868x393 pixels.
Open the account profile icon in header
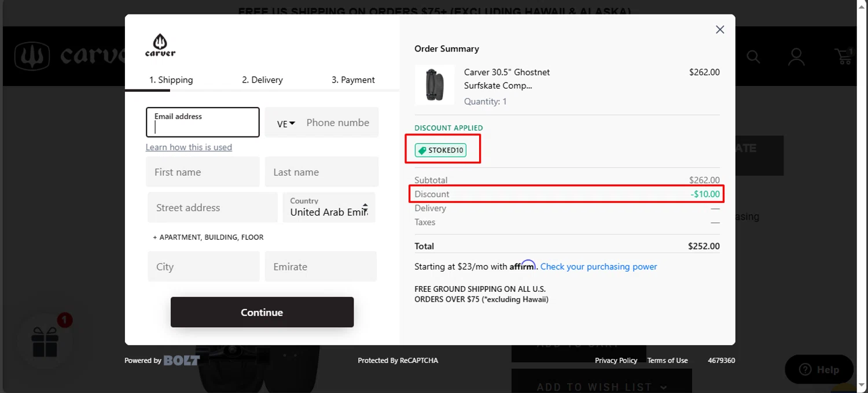(x=796, y=57)
